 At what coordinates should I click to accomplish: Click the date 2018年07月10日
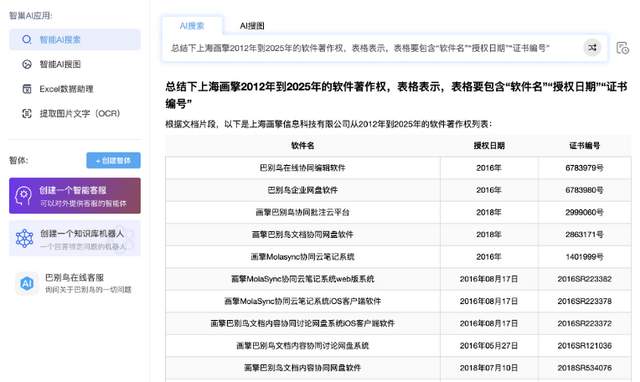tap(489, 368)
